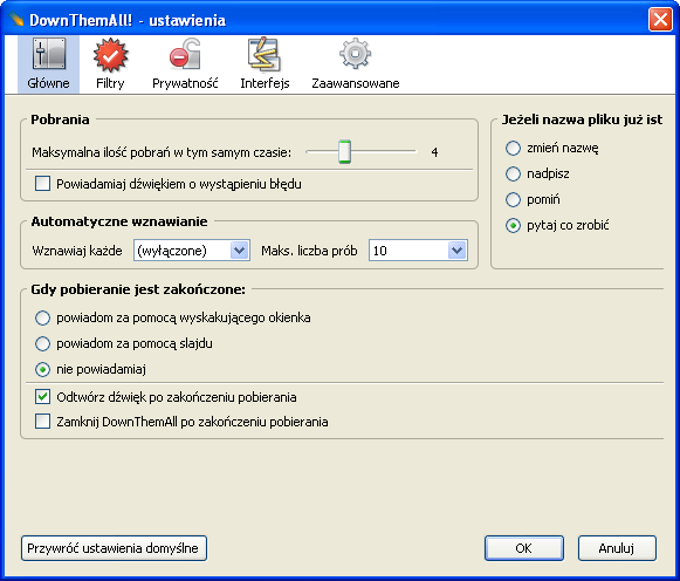Cancel with the Anuluj button
The width and height of the screenshot is (680, 581).
pos(617,548)
